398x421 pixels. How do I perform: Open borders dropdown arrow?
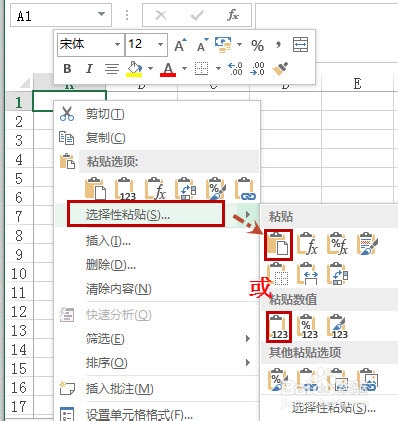[218, 69]
